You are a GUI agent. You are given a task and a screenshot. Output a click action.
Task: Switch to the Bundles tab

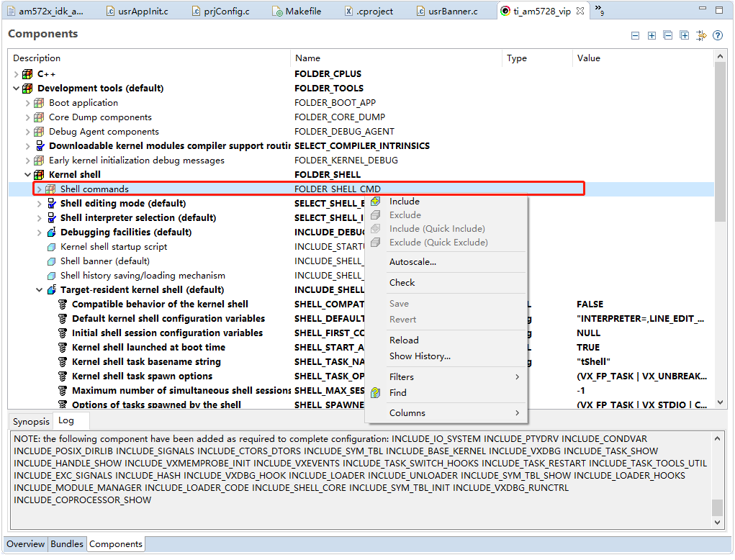point(66,544)
